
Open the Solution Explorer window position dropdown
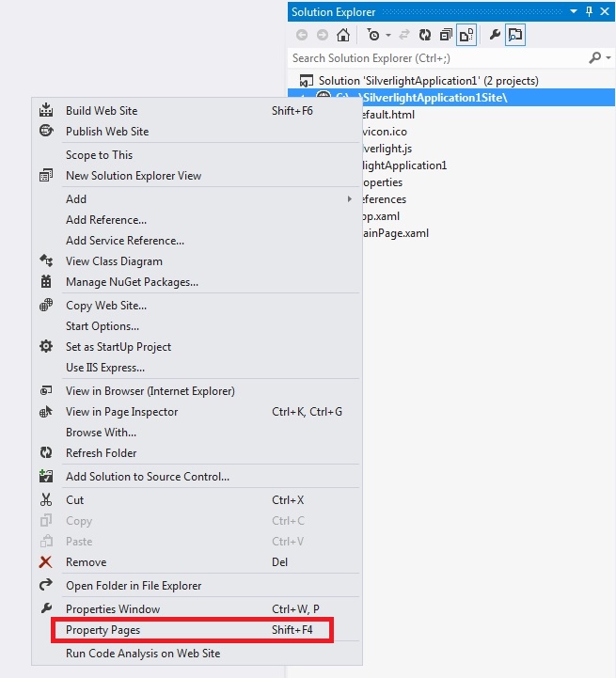coord(575,12)
